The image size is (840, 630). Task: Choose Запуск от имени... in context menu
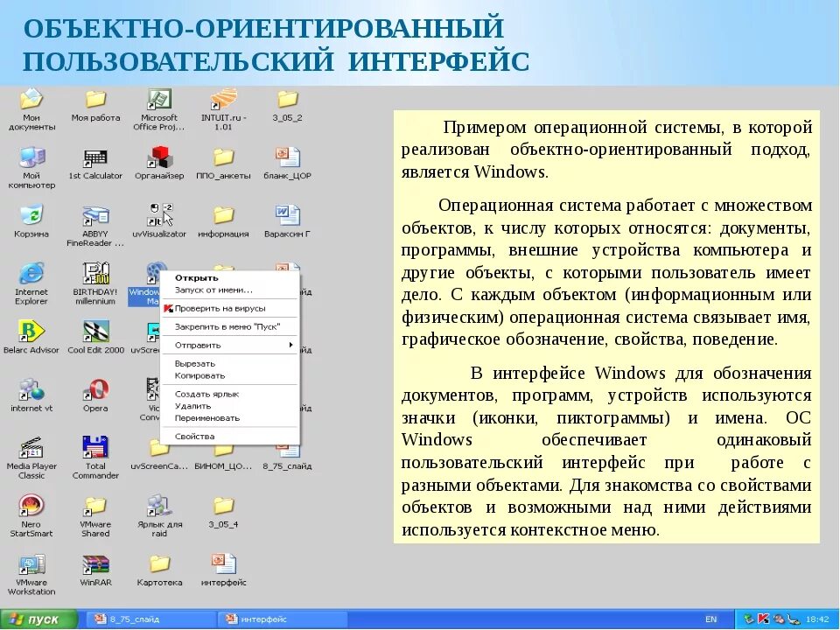229,290
